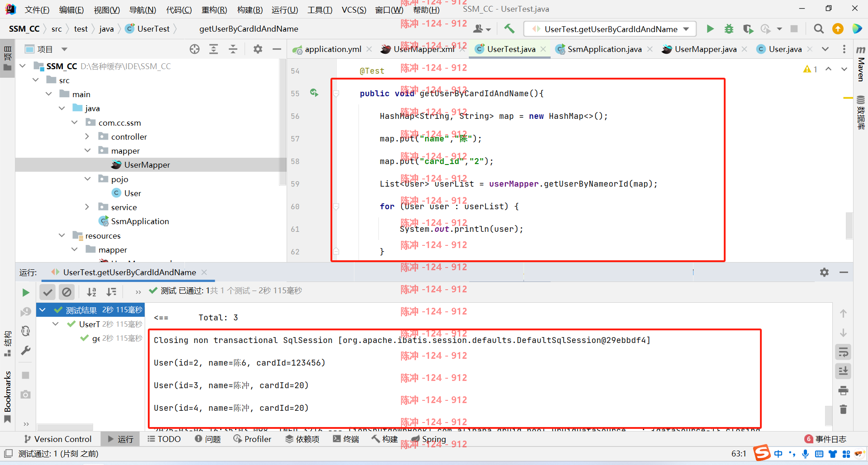Image resolution: width=868 pixels, height=465 pixels.
Task: Collapse test results root node
Action: [x=42, y=310]
